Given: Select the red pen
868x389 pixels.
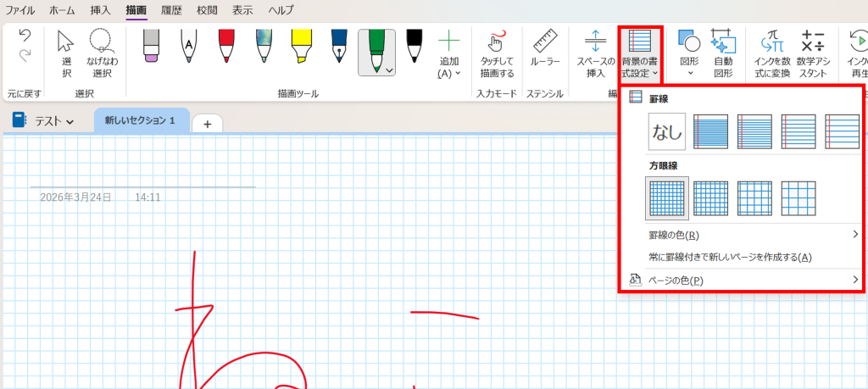Looking at the screenshot, I should click(x=226, y=47).
